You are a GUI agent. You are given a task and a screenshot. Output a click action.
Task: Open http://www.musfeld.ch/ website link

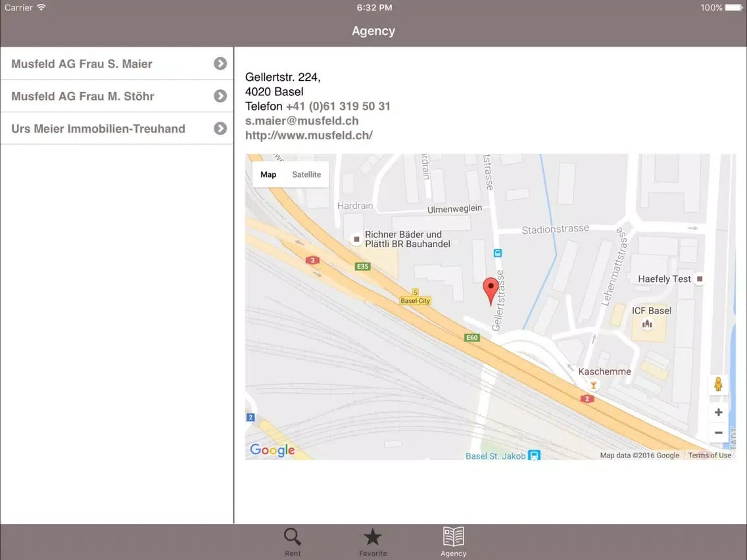[x=309, y=135]
